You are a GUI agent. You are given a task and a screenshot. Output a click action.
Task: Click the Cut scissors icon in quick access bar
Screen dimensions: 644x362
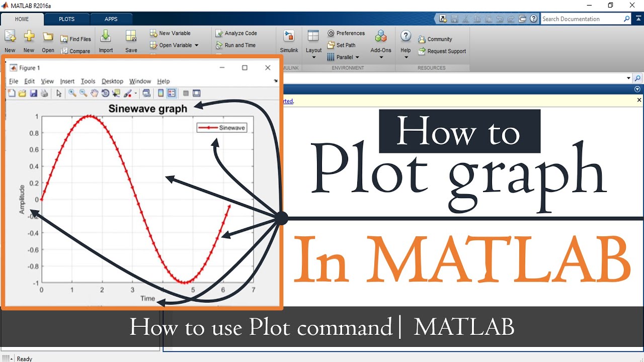(466, 19)
